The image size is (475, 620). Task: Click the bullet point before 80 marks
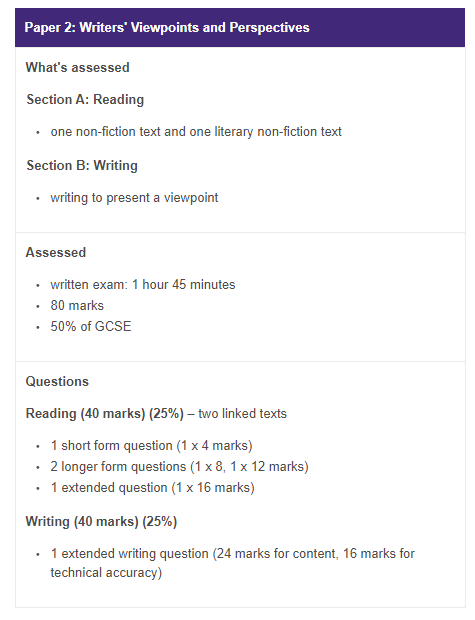click(x=38, y=306)
